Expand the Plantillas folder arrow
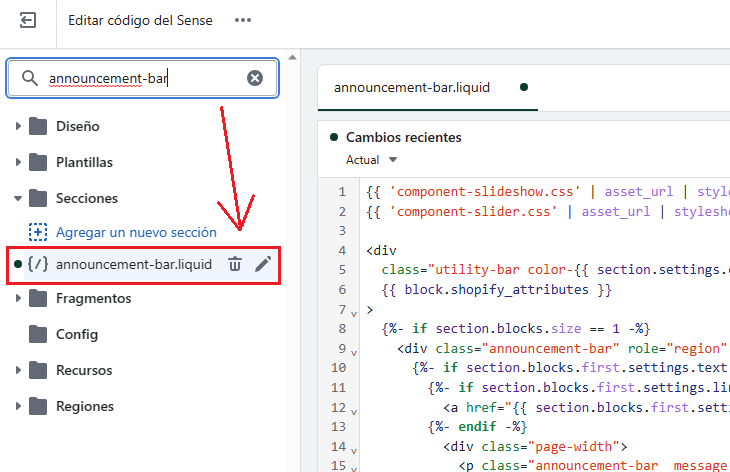730x472 pixels. (18, 162)
